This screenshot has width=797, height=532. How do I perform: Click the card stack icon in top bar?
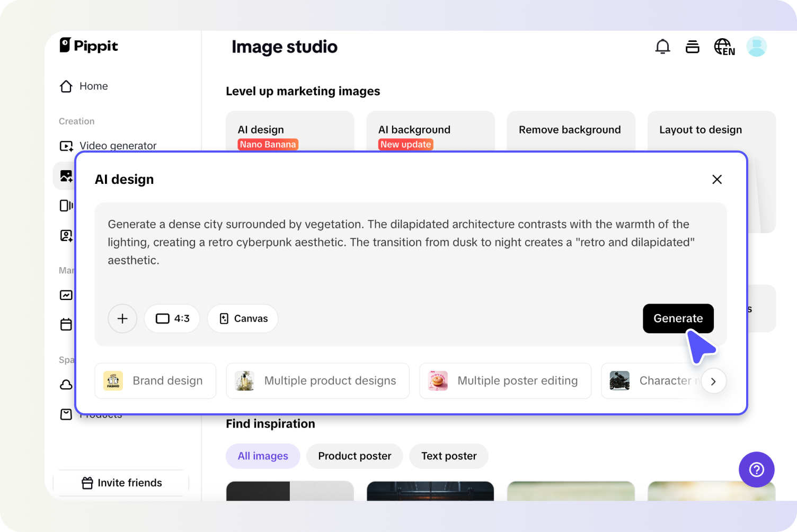tap(693, 47)
